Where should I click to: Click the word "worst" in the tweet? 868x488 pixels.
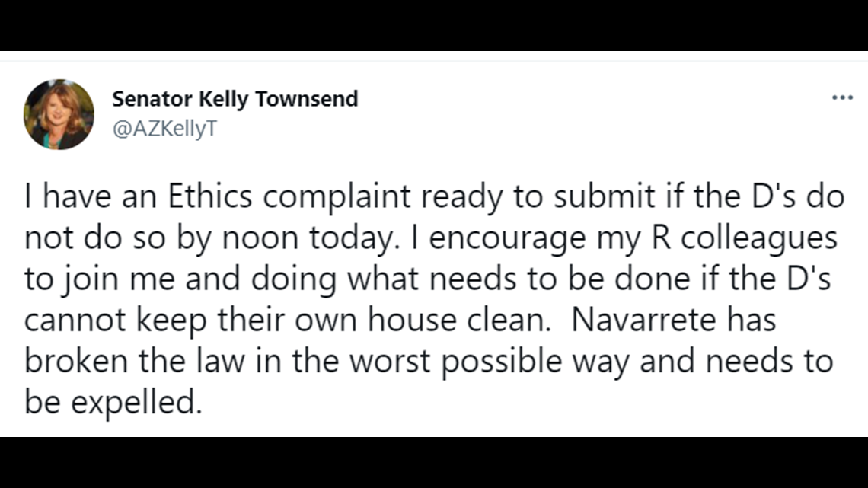tap(390, 362)
